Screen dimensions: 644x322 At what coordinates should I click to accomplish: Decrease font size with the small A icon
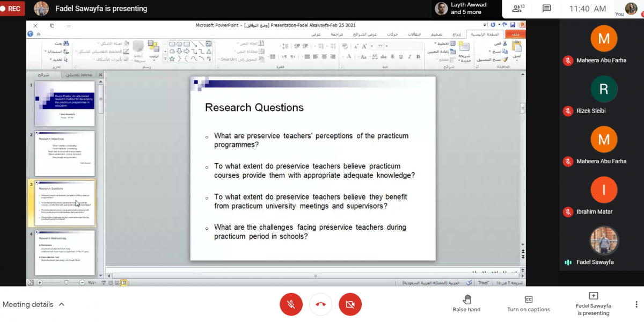tap(356, 47)
